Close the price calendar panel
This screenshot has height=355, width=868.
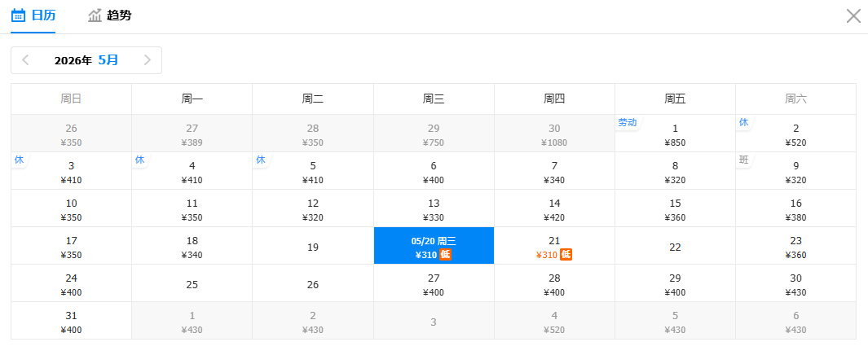tap(853, 15)
